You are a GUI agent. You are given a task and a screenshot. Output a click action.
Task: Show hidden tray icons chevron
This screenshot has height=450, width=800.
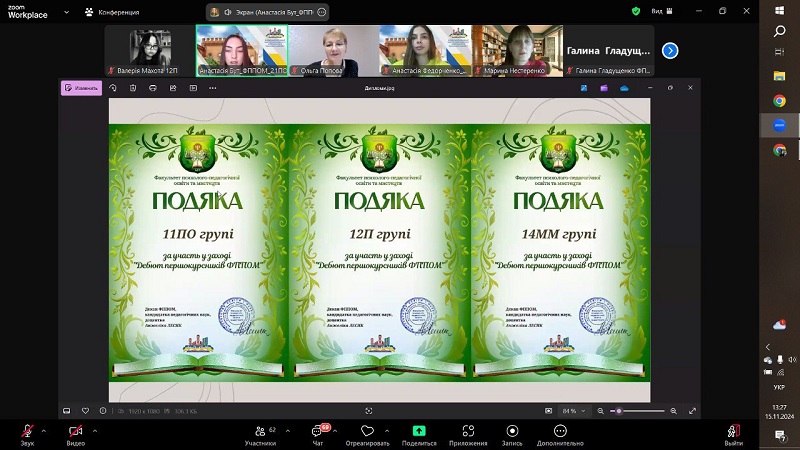point(768,347)
